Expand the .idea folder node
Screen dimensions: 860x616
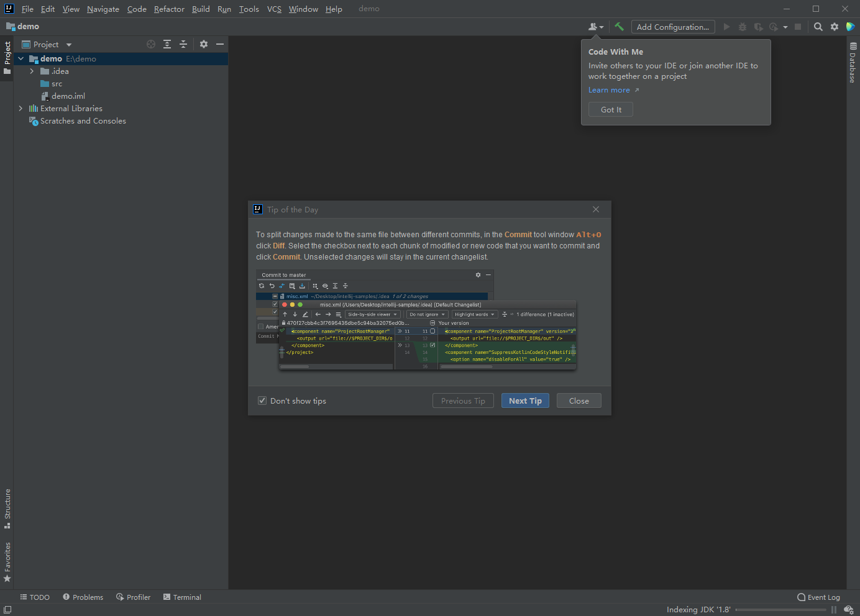click(32, 71)
